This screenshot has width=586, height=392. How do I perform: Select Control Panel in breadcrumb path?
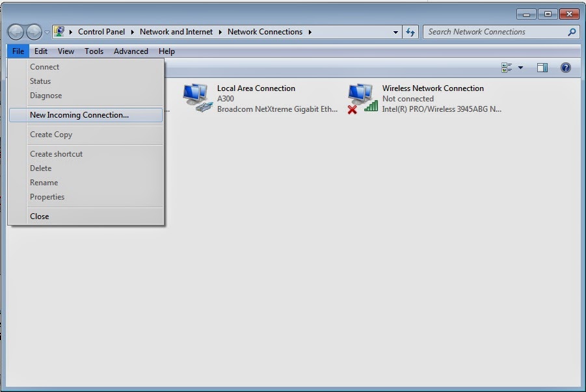point(101,32)
